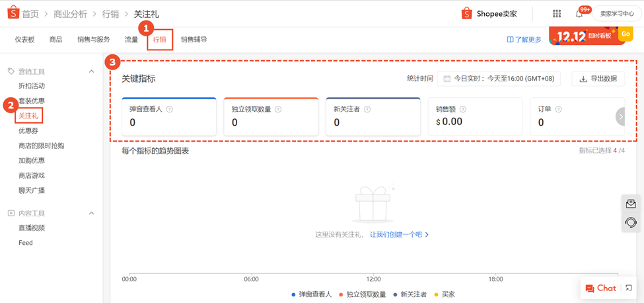Click help icon next to 独立领取数量
The width and height of the screenshot is (644, 303).
[278, 109]
